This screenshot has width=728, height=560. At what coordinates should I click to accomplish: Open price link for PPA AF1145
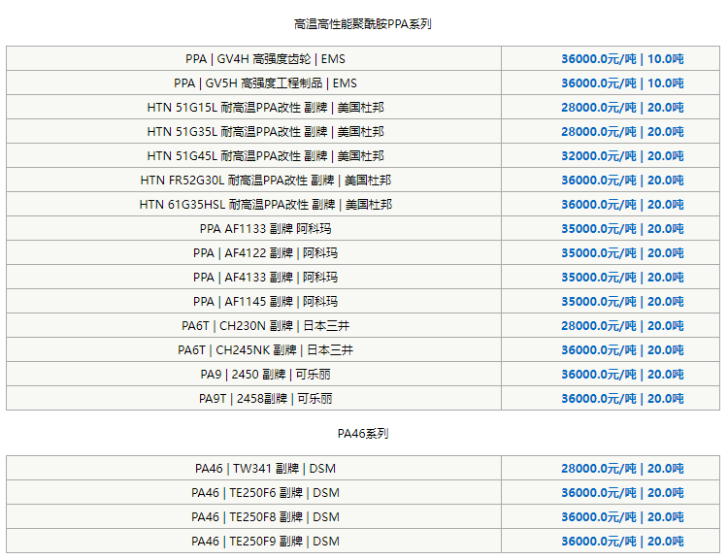[x=622, y=302]
